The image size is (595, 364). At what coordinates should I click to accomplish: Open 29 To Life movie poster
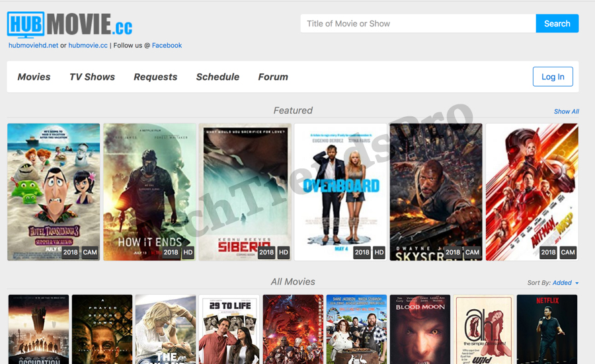click(229, 329)
